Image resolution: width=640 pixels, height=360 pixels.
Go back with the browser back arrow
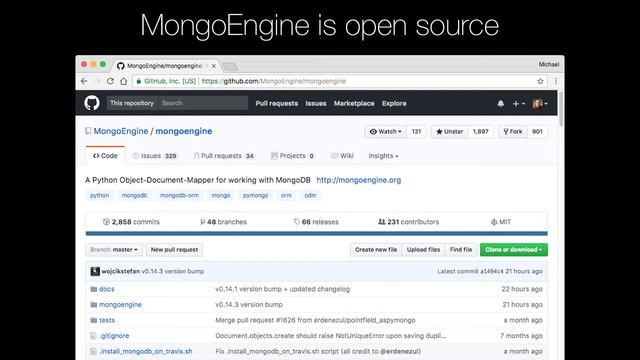84,81
